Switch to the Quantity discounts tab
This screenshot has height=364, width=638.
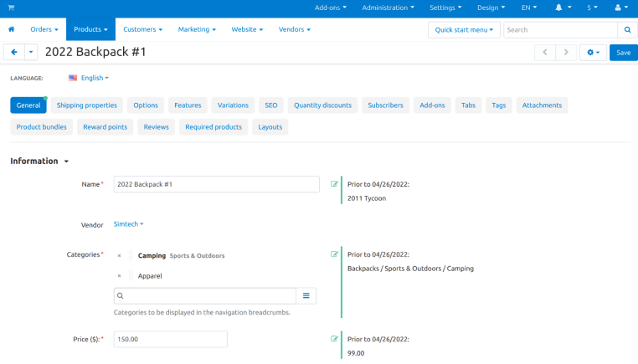(322, 105)
